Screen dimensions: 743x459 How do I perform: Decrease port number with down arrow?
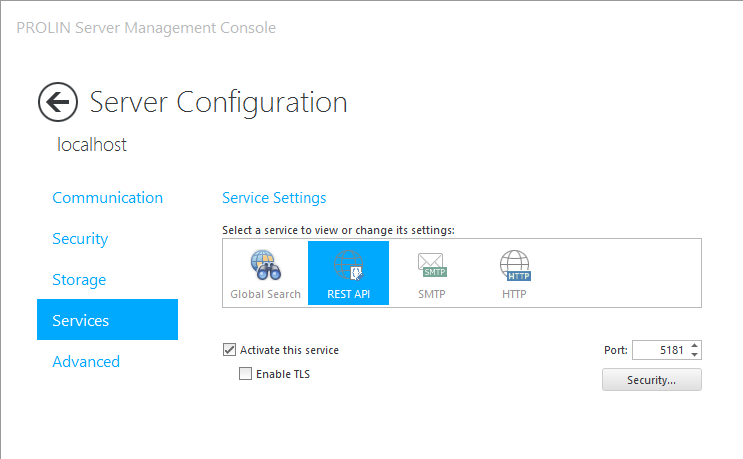(695, 354)
